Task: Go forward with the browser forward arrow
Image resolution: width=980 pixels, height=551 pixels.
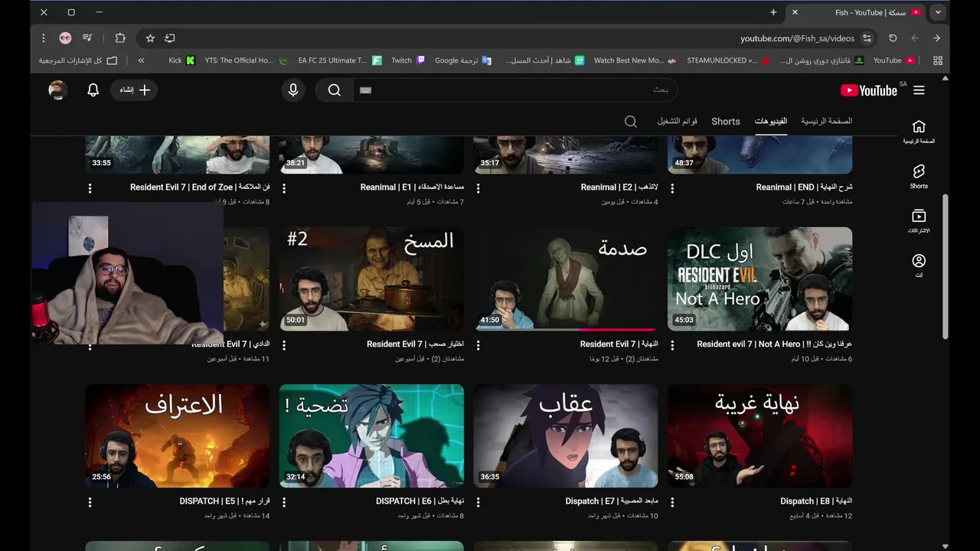Action: pyautogui.click(x=936, y=38)
